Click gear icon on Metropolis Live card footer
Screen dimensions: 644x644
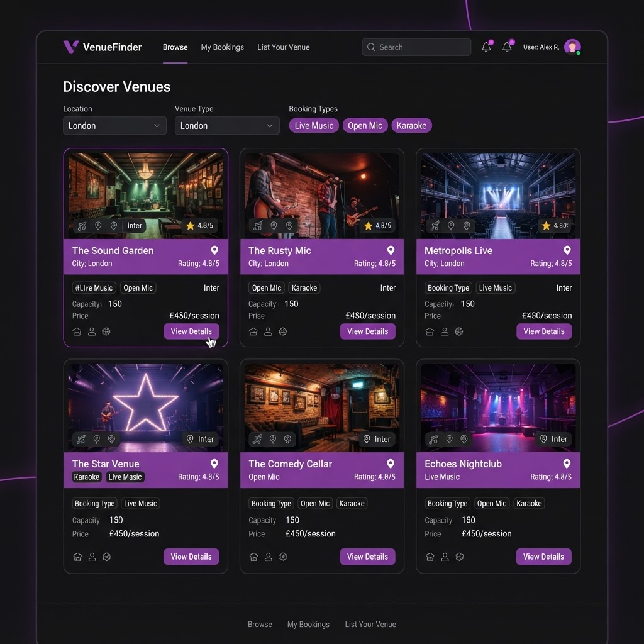459,331
